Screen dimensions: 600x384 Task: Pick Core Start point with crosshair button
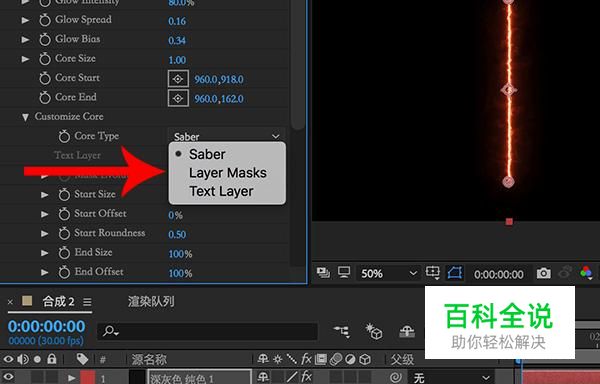click(178, 79)
